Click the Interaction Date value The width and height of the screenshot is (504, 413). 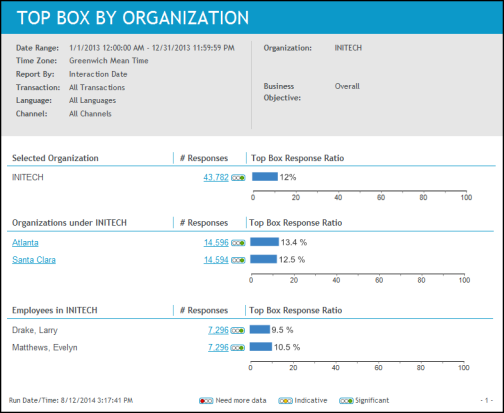[98, 74]
